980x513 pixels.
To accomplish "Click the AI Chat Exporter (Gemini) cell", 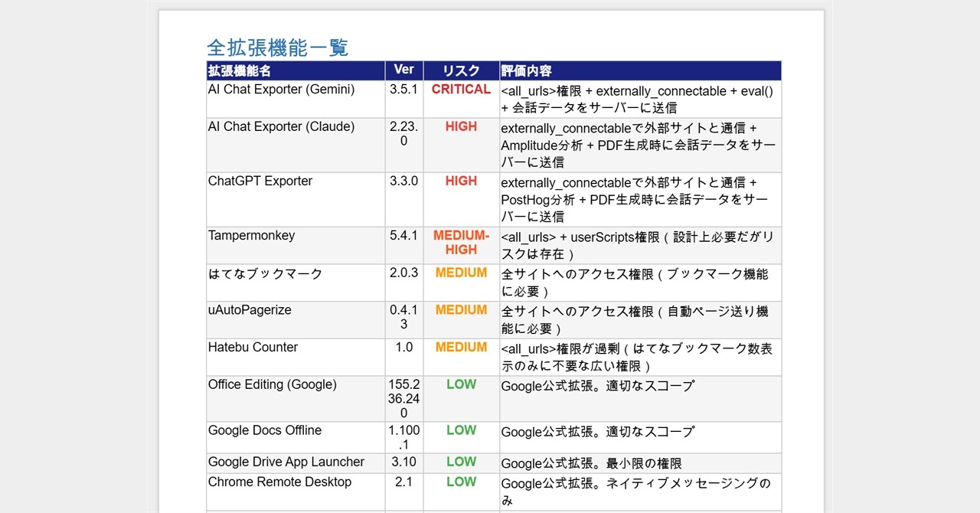I will (x=281, y=90).
